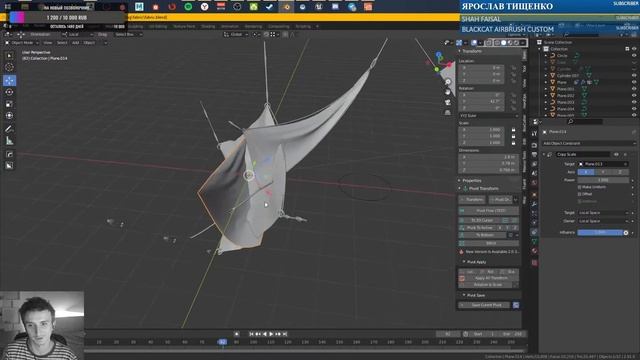640x360 pixels.
Task: Open the Material properties tab
Action: tap(534, 252)
